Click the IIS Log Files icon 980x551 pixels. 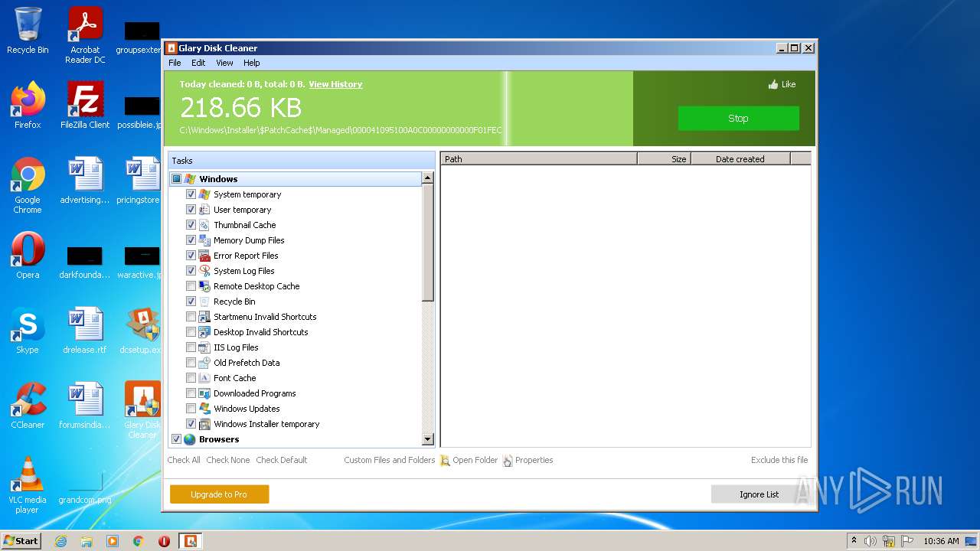pyautogui.click(x=204, y=347)
